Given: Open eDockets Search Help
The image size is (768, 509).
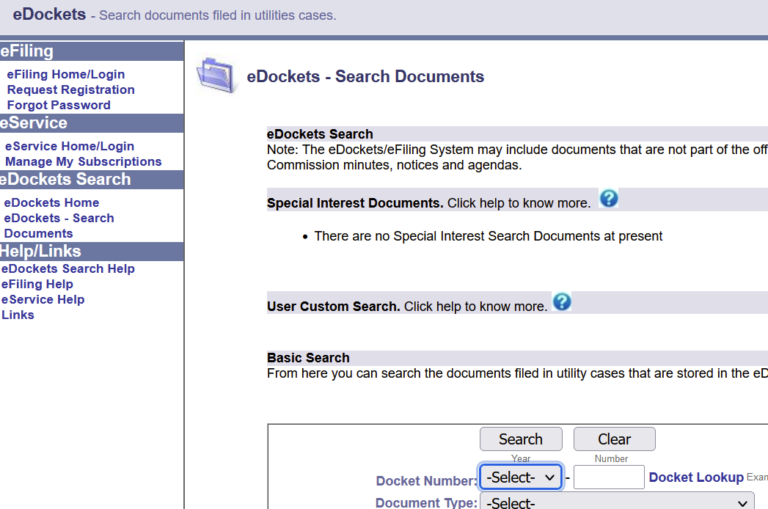Looking at the screenshot, I should point(68,268).
